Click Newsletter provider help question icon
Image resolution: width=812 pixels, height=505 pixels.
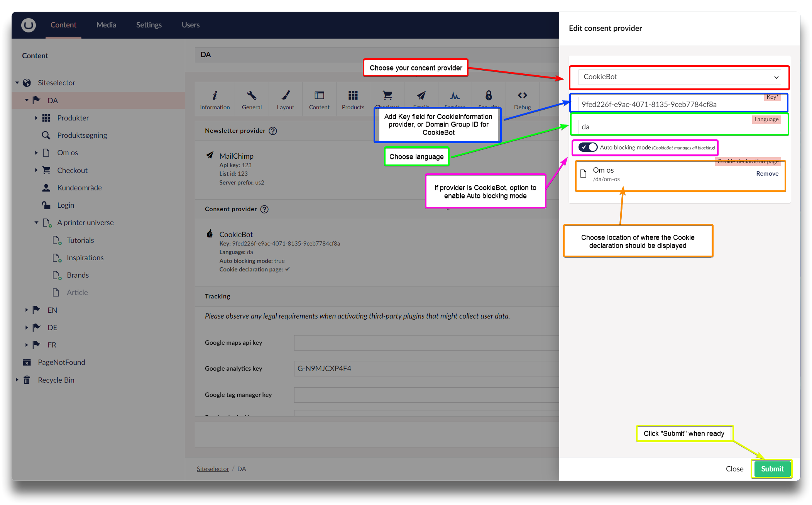point(273,131)
